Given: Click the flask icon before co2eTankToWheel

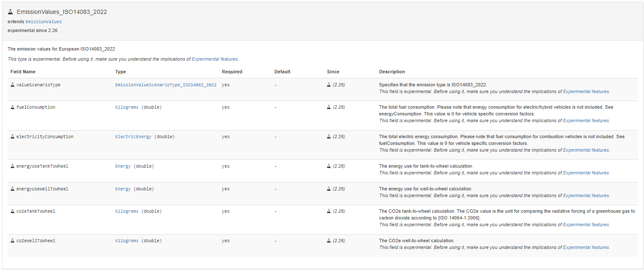Looking at the screenshot, I should [x=13, y=211].
